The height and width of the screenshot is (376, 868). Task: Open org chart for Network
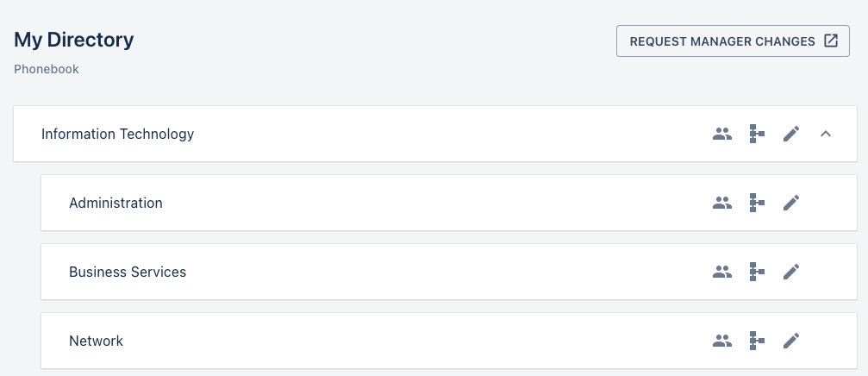757,341
